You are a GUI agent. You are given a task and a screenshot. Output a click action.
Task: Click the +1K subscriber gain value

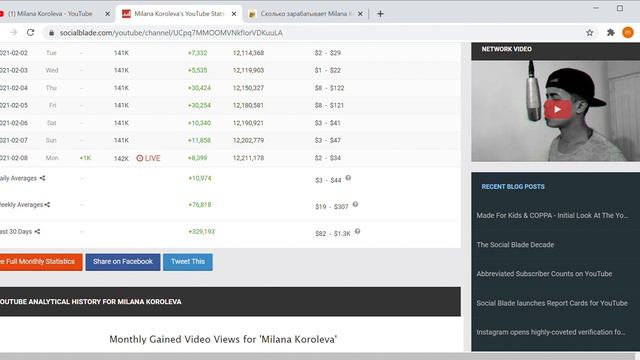point(85,158)
